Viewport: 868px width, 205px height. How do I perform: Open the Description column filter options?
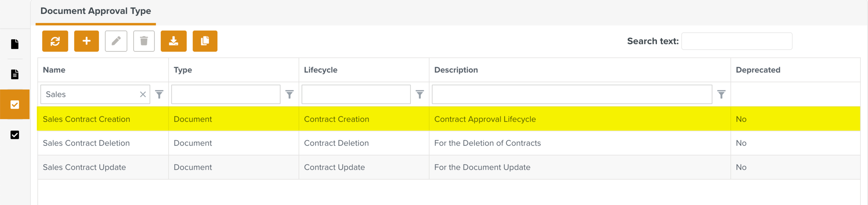[x=721, y=94]
